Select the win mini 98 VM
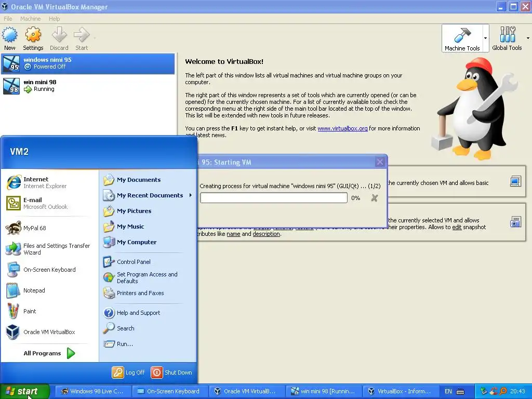This screenshot has width=532, height=399. [88, 86]
